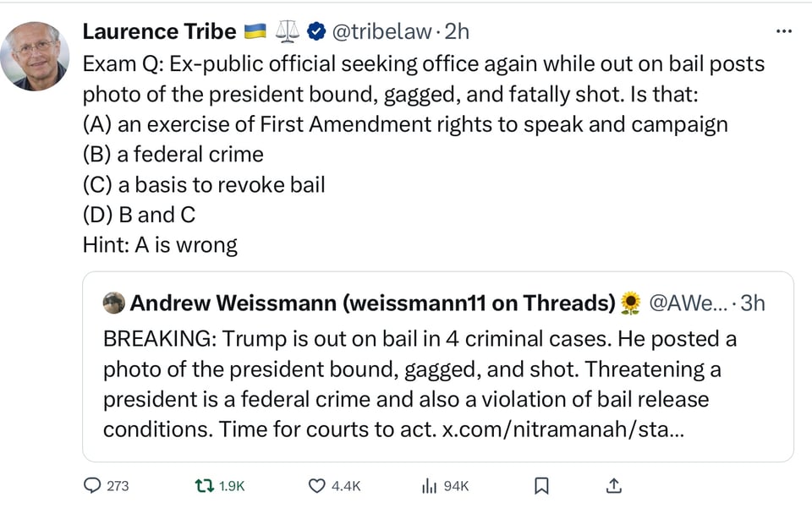Open the three-dot more options menu

point(784,31)
